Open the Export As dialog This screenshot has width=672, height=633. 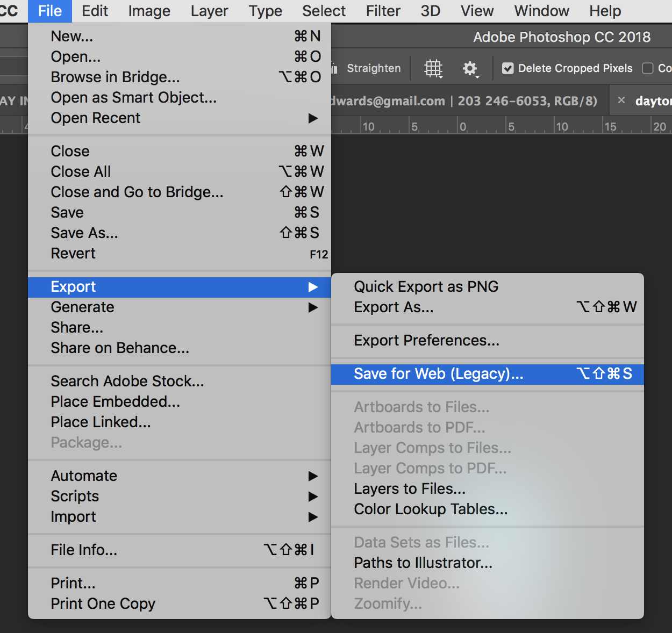[394, 307]
